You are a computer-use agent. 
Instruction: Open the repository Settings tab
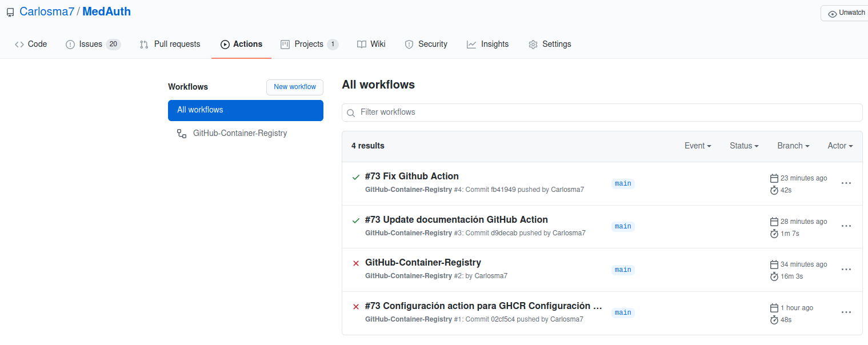[550, 44]
